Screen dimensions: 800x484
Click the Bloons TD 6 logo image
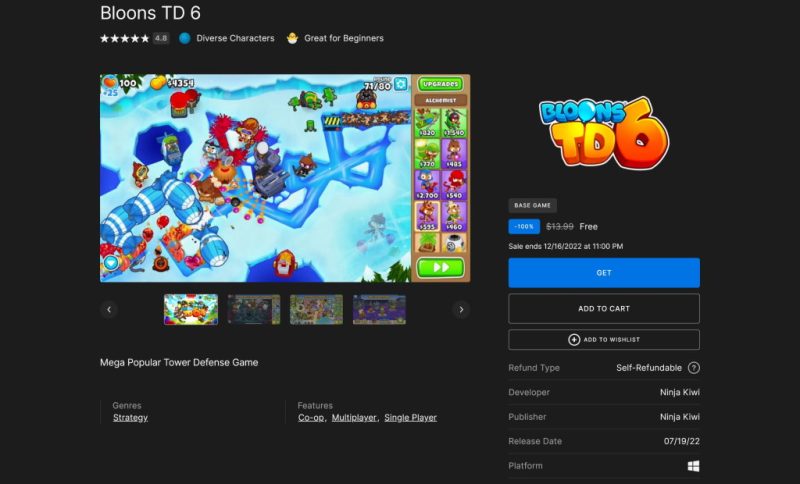[604, 133]
